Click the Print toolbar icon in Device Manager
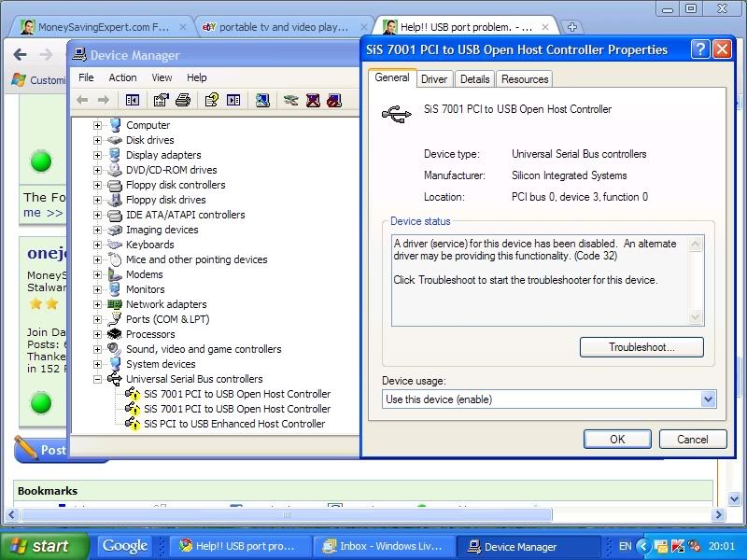 183,100
